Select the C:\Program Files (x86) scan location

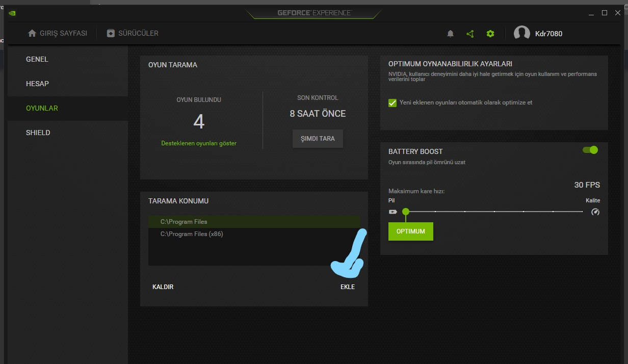click(x=254, y=234)
